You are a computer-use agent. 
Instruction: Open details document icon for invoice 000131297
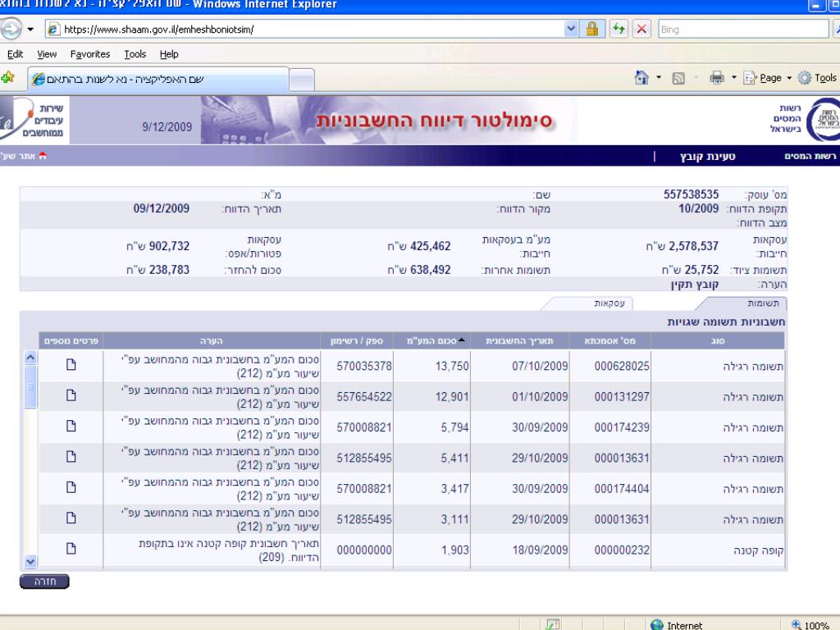coord(71,395)
